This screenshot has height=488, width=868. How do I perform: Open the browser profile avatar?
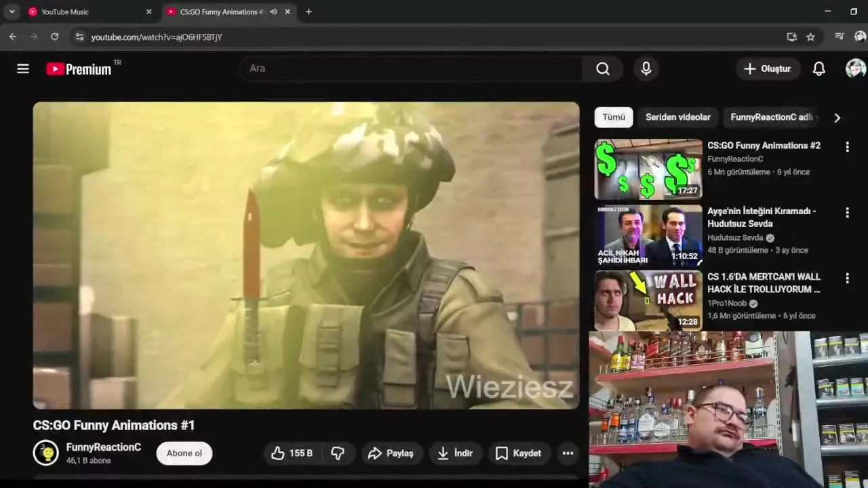(x=860, y=37)
